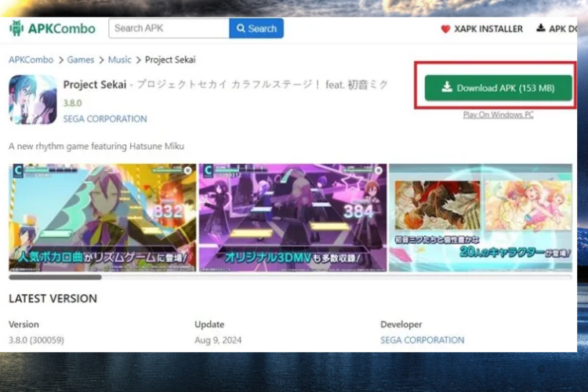Open the first gameplay screenshot showing 832

(103, 218)
